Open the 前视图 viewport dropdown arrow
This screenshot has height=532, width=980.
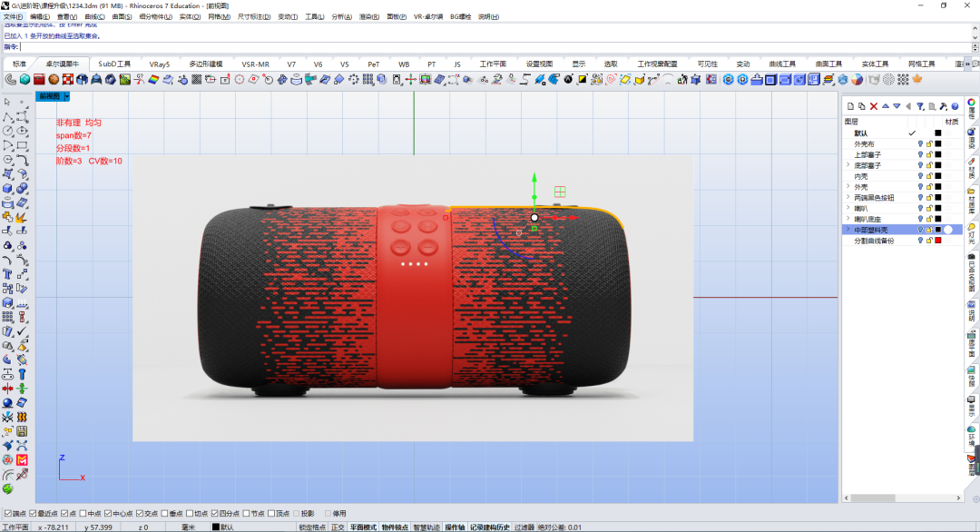(x=66, y=96)
